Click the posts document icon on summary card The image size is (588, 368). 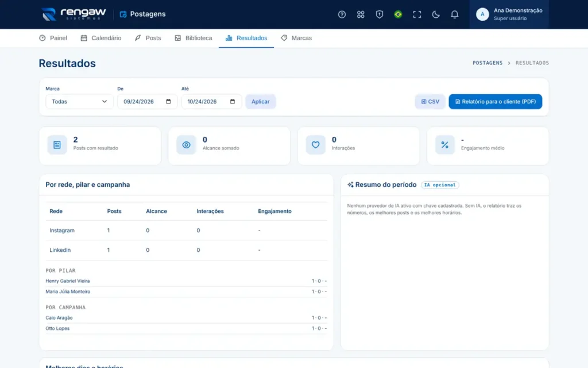coord(57,144)
